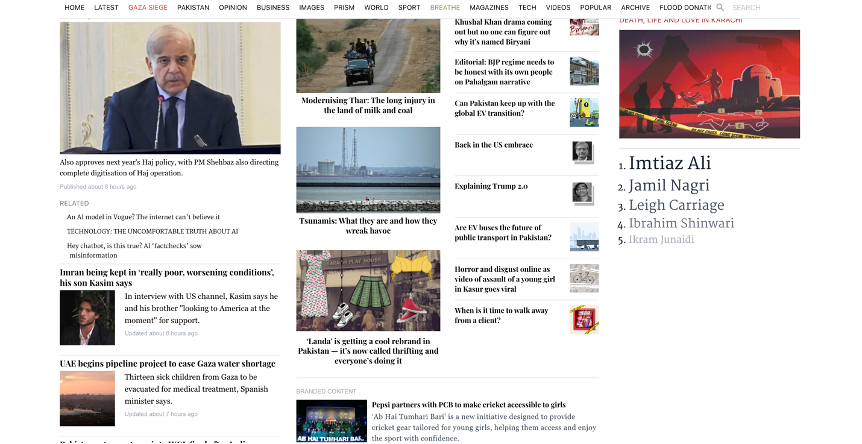Click the EV buses article thumbnail

(x=584, y=237)
